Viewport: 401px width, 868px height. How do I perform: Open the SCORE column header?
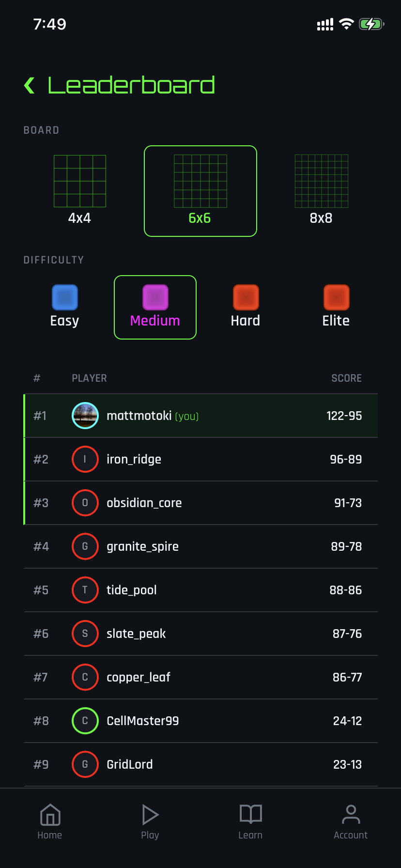346,378
